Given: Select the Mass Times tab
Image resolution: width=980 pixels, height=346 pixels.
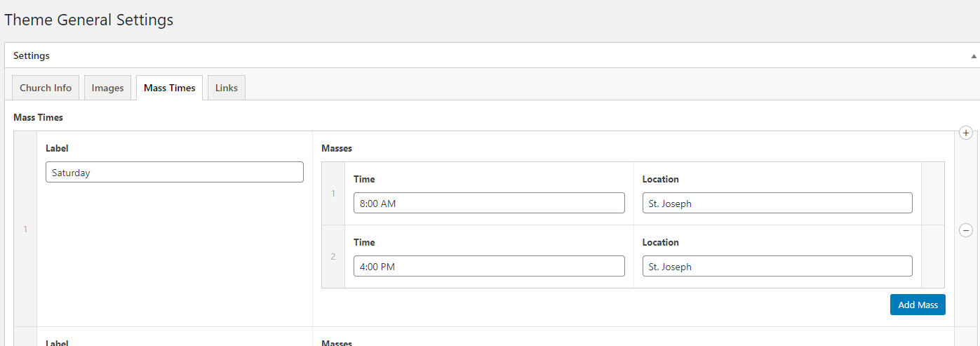Looking at the screenshot, I should coord(170,88).
